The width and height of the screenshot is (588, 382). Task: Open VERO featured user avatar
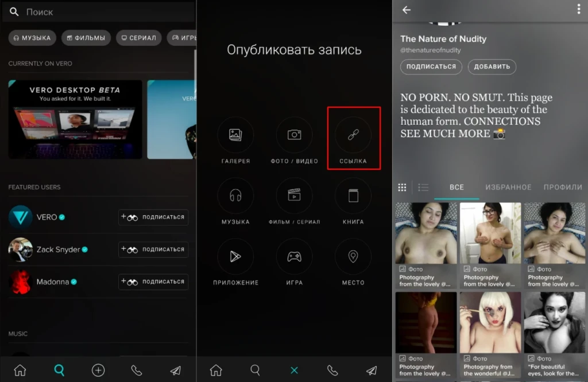[20, 217]
